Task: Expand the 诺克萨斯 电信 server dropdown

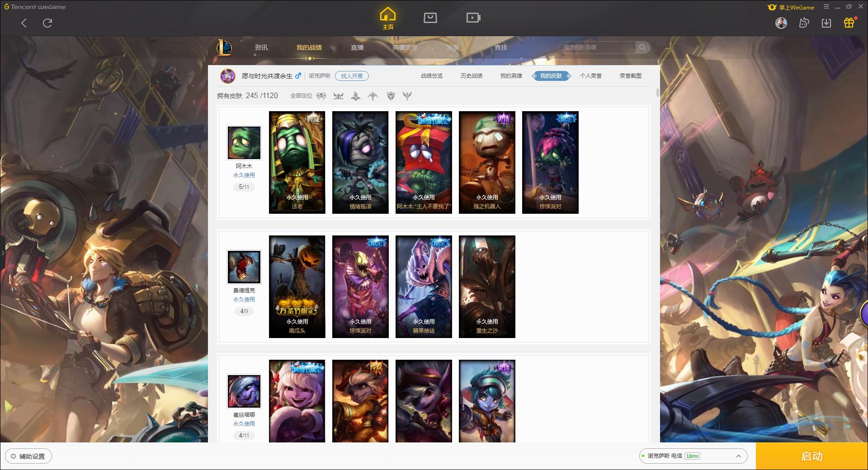Action: 693,456
